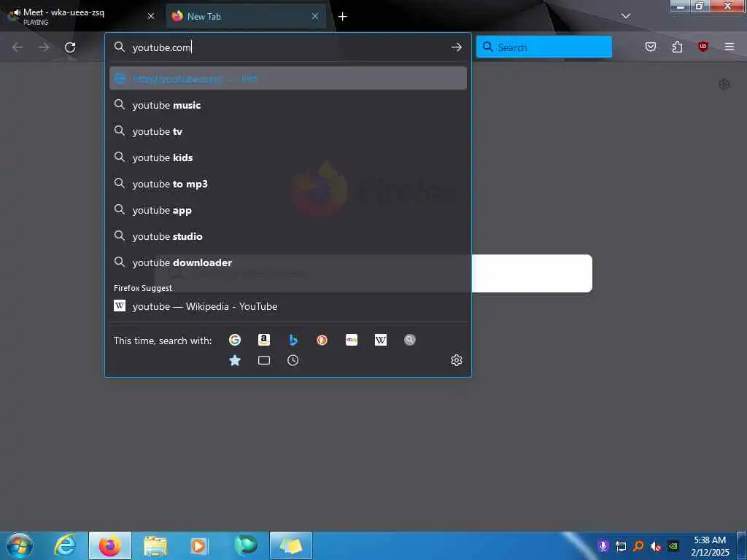Choose suggestion youtube to mp3
Screen dimensions: 747x560
click(x=288, y=184)
